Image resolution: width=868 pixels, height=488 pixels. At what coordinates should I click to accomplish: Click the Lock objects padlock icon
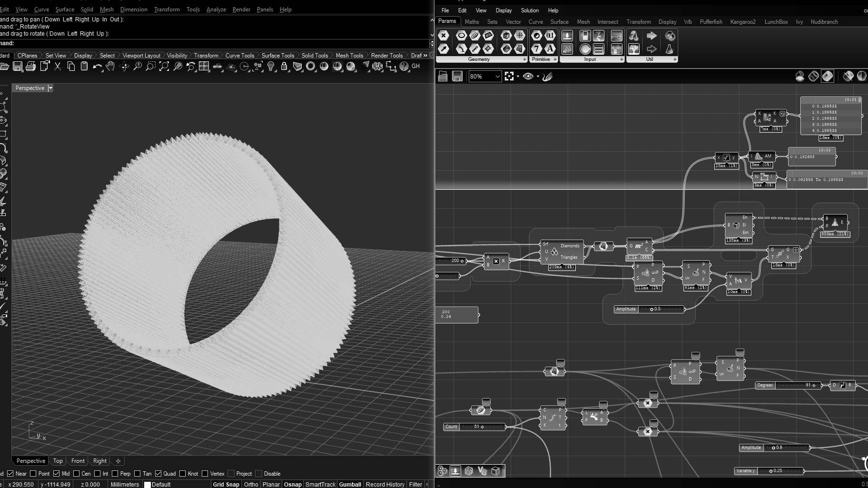click(x=284, y=67)
